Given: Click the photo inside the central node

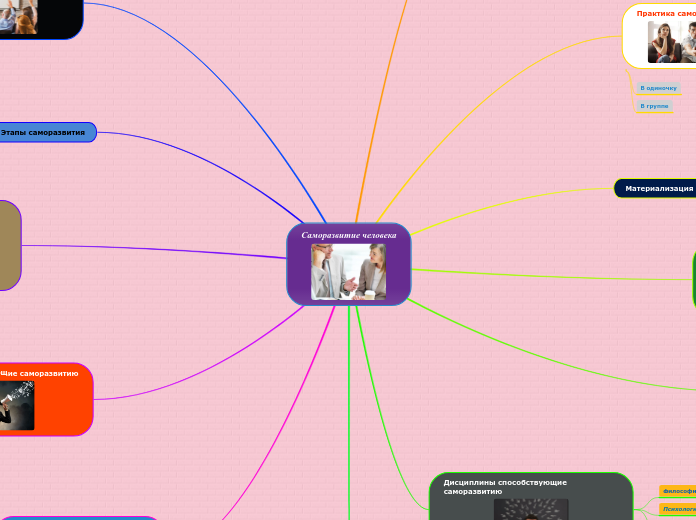Looking at the screenshot, I should [348, 272].
